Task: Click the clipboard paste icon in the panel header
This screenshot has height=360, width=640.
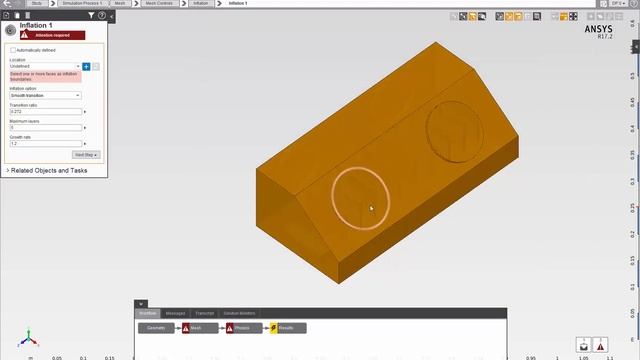Action: tap(17, 16)
